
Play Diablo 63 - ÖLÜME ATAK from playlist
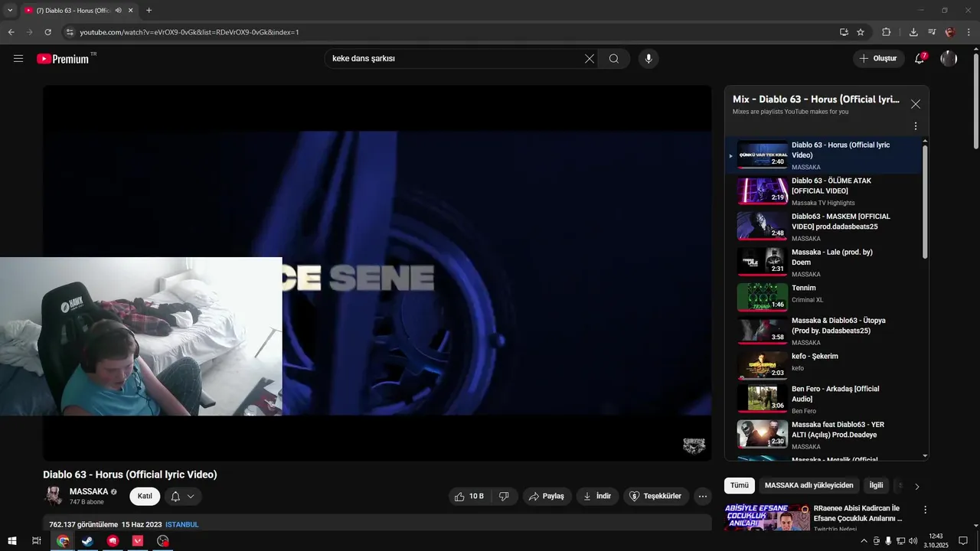click(824, 191)
